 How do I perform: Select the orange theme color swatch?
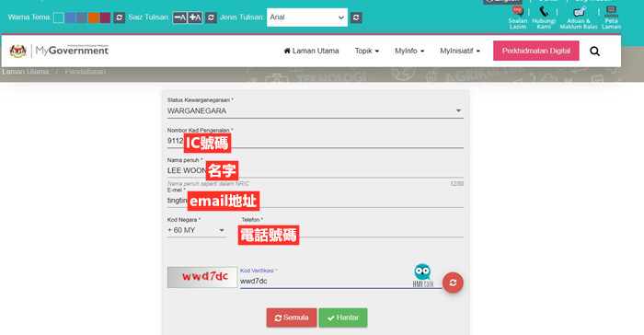click(94, 17)
